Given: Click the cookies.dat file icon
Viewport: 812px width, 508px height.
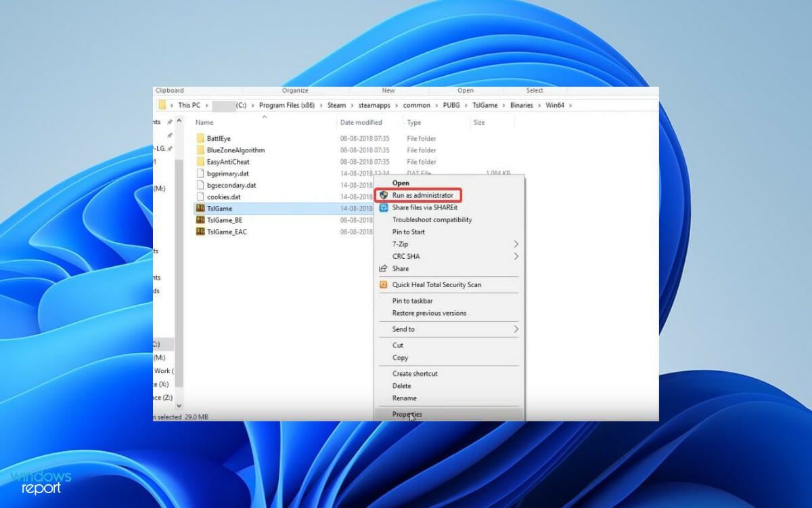Looking at the screenshot, I should pos(199,196).
